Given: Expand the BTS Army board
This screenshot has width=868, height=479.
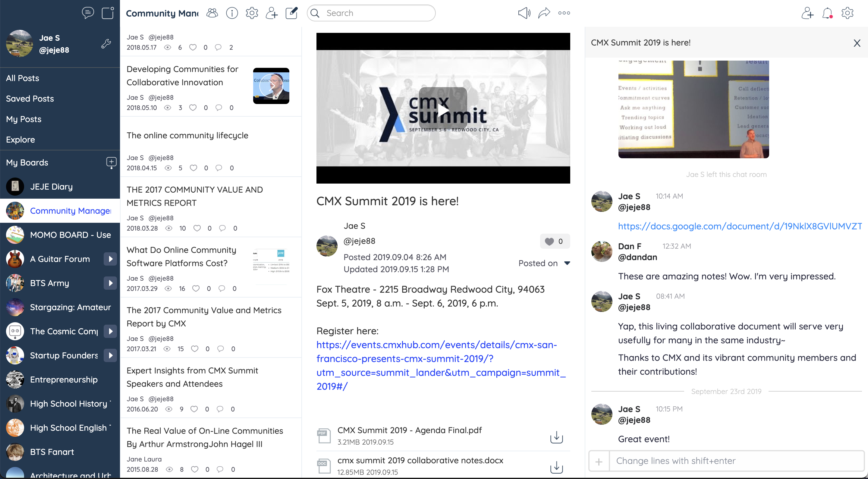Looking at the screenshot, I should pos(110,283).
